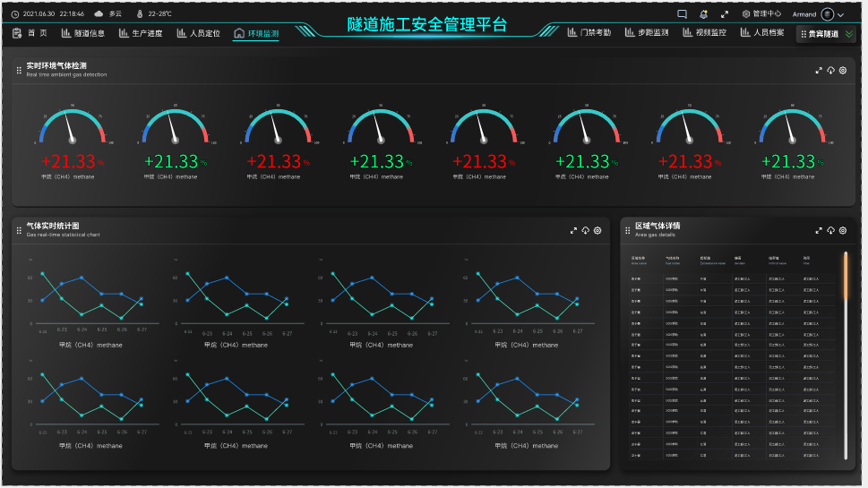Open the 门禁考勤 access attendance page
This screenshot has width=868, height=488.
point(589,33)
